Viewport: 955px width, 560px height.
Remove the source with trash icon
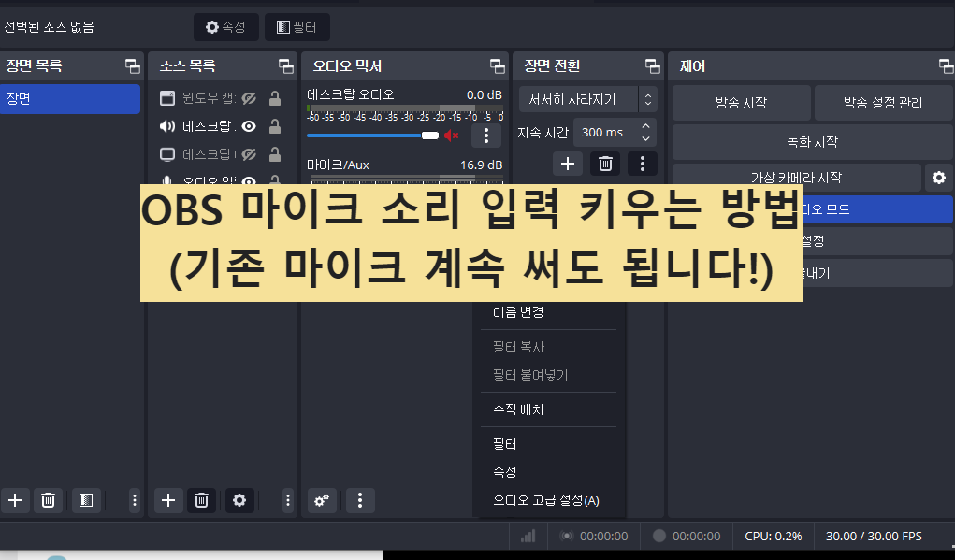(202, 500)
